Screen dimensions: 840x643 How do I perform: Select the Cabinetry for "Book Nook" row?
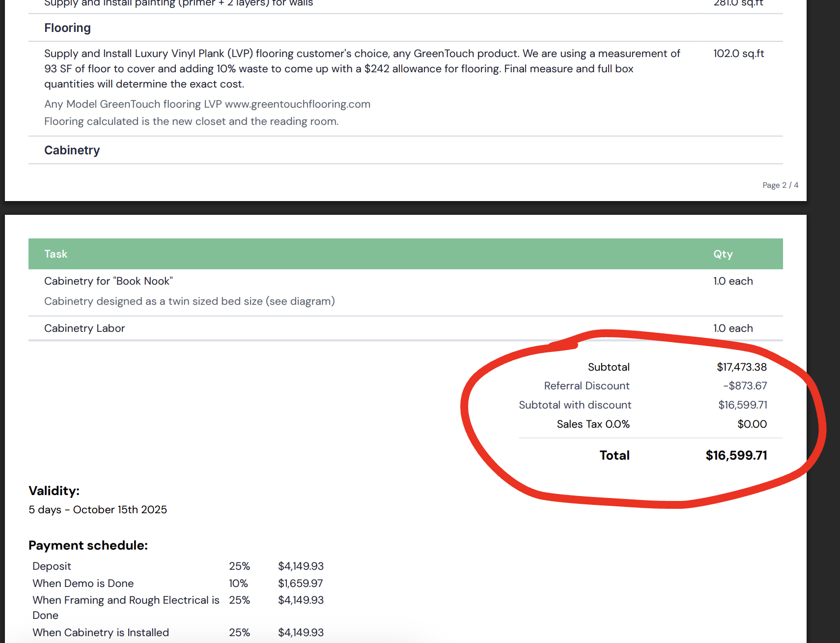[406, 292]
